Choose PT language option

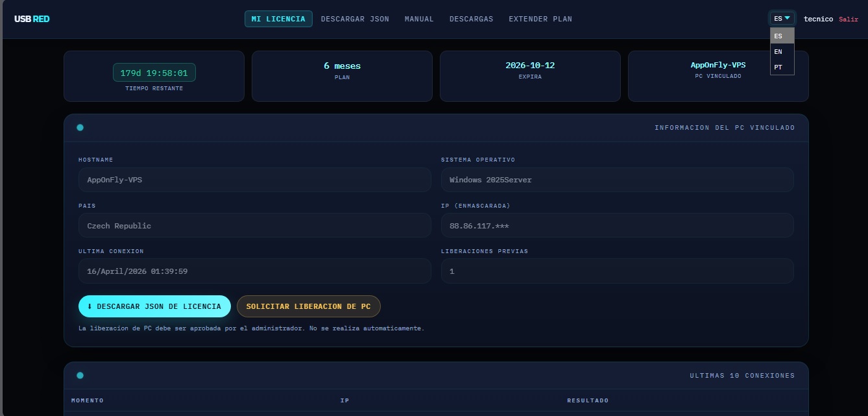point(778,67)
